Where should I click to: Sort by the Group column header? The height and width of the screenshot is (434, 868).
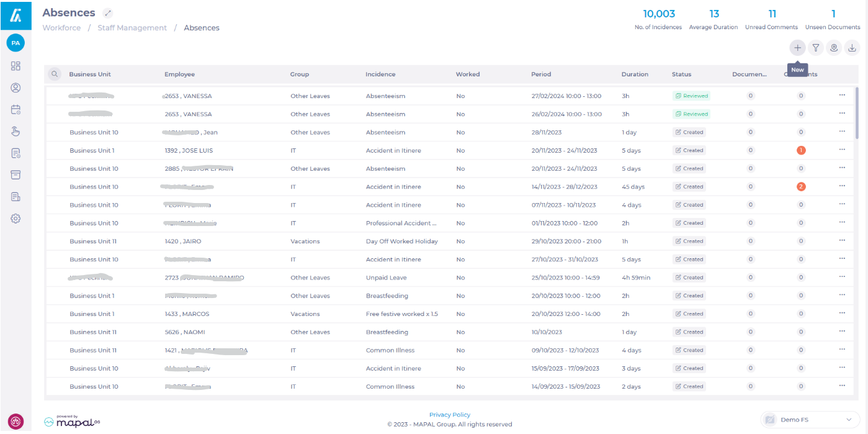click(x=300, y=75)
